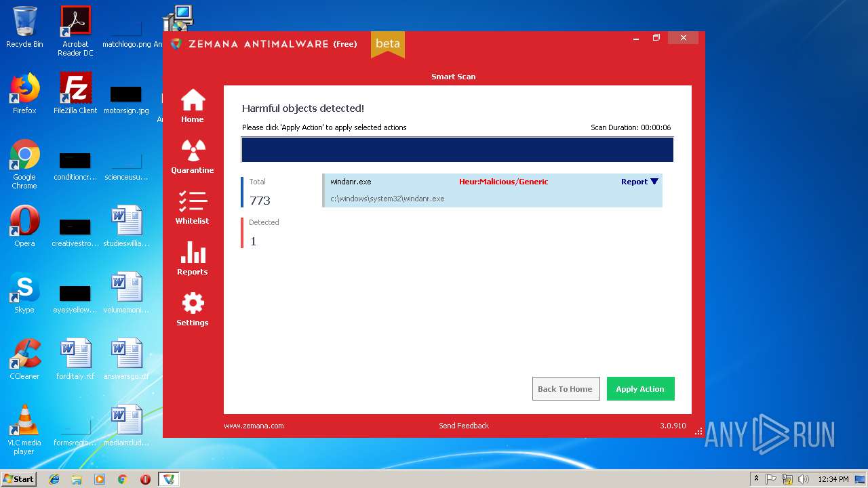
Task: Expand the Report dropdown for windanr.exe
Action: point(639,182)
